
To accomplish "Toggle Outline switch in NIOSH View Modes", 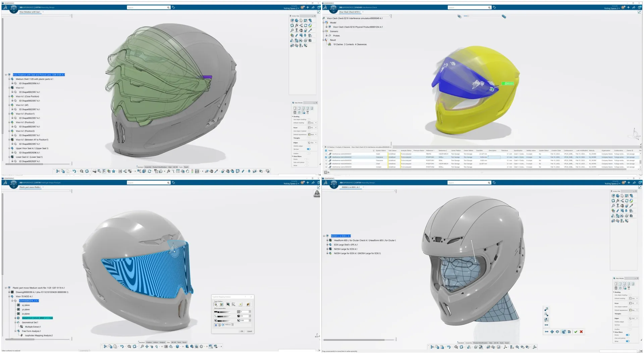I will point(630,329).
